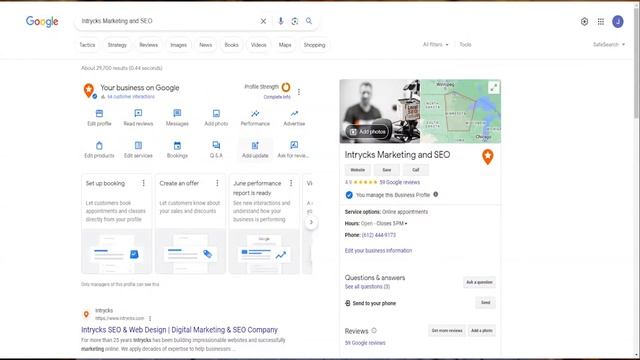Image resolution: width=640 pixels, height=360 pixels.
Task: Switch to News results
Action: pyautogui.click(x=206, y=45)
